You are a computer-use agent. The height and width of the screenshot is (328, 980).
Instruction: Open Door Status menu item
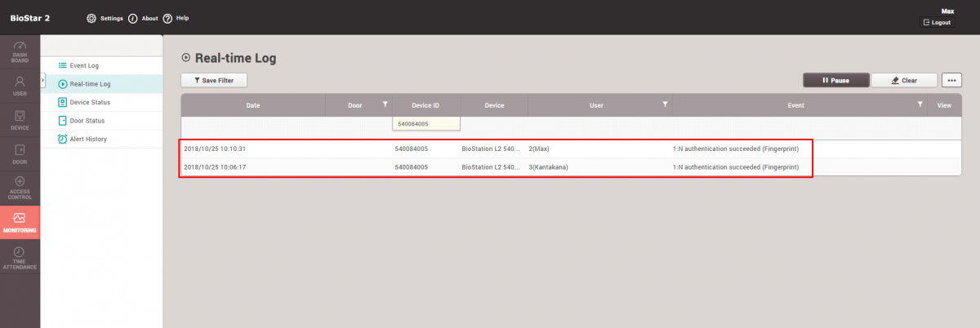(87, 121)
